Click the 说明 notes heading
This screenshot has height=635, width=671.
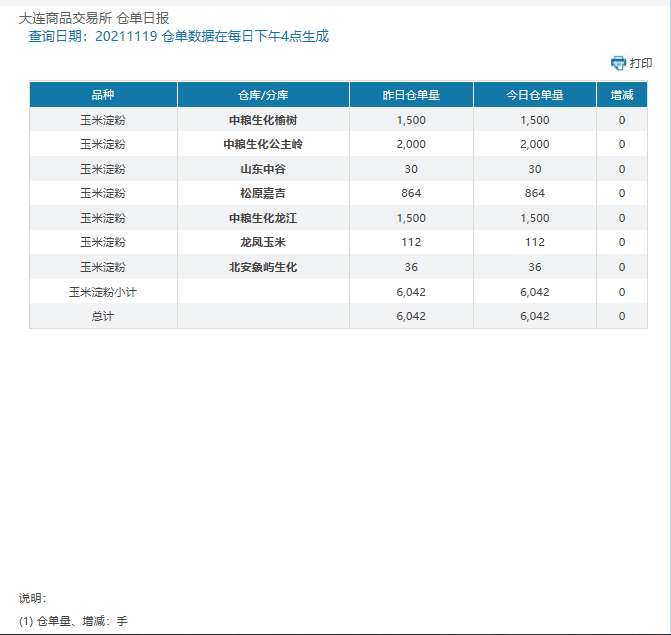click(33, 598)
